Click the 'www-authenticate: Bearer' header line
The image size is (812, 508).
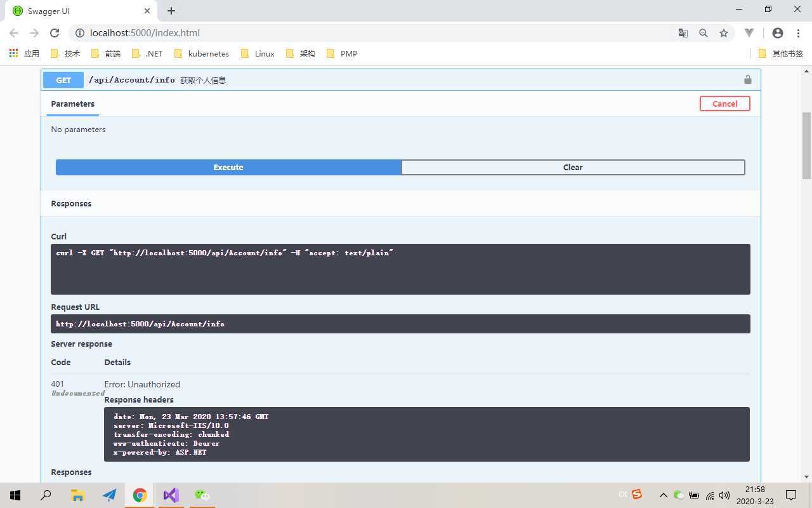(166, 443)
